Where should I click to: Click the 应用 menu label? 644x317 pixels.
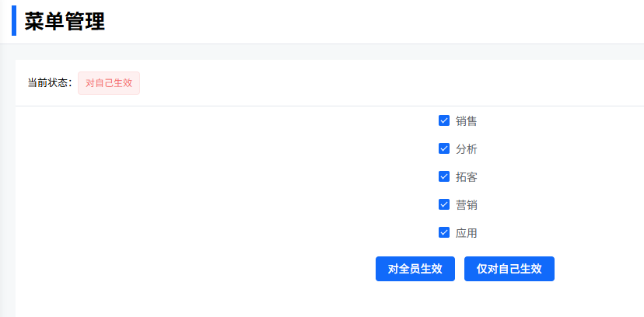(x=467, y=232)
